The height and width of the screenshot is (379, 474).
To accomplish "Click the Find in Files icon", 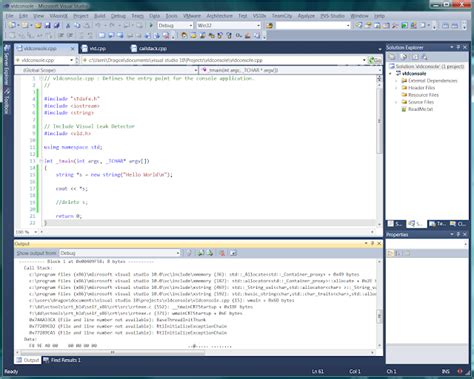I will click(x=269, y=25).
